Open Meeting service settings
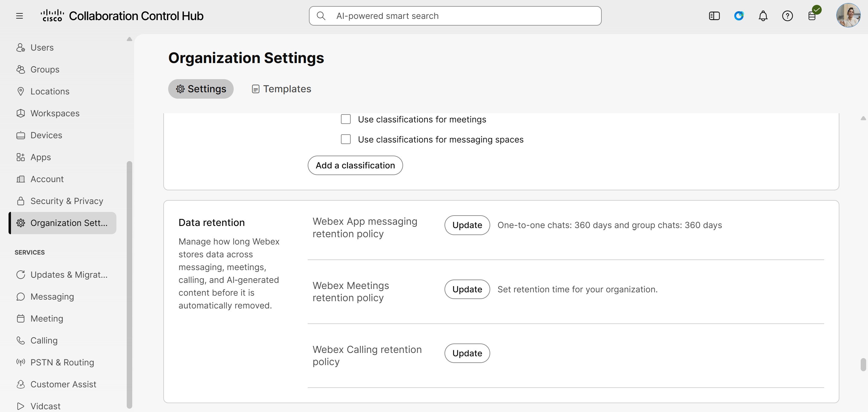This screenshot has width=868, height=412. click(62, 318)
